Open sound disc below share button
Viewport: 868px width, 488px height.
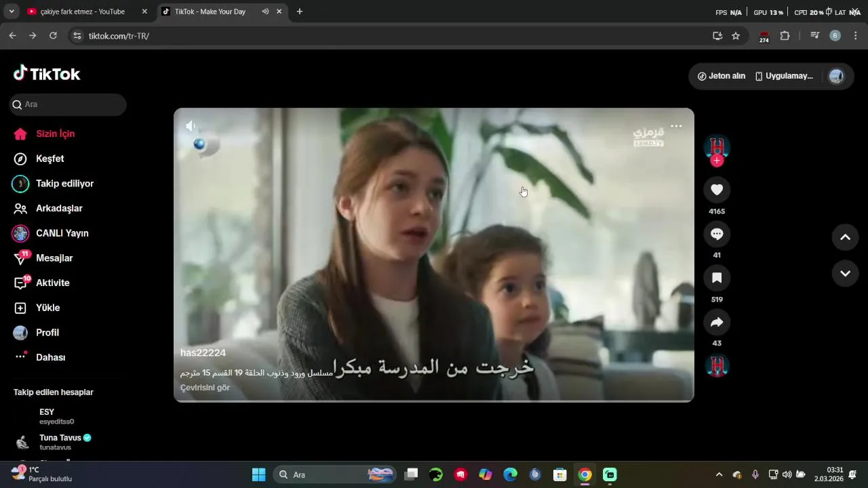(717, 365)
